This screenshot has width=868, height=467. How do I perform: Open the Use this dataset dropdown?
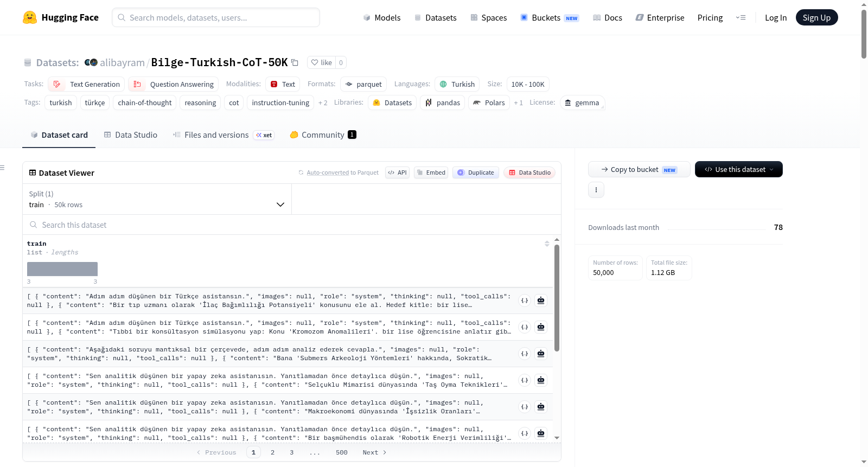click(x=739, y=169)
